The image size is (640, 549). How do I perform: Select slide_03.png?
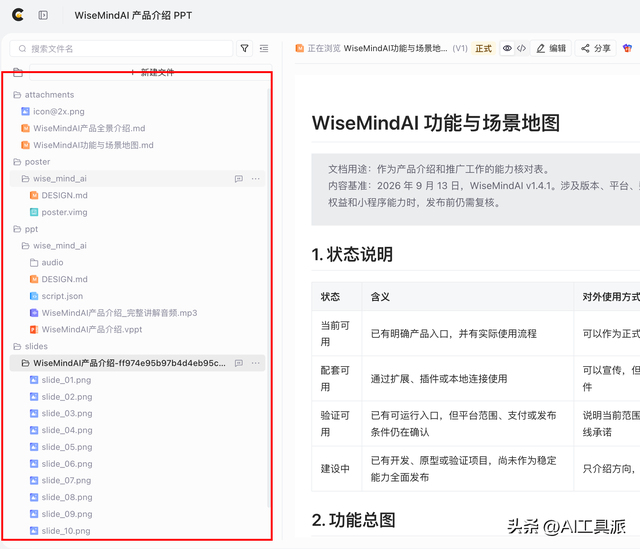(x=67, y=413)
